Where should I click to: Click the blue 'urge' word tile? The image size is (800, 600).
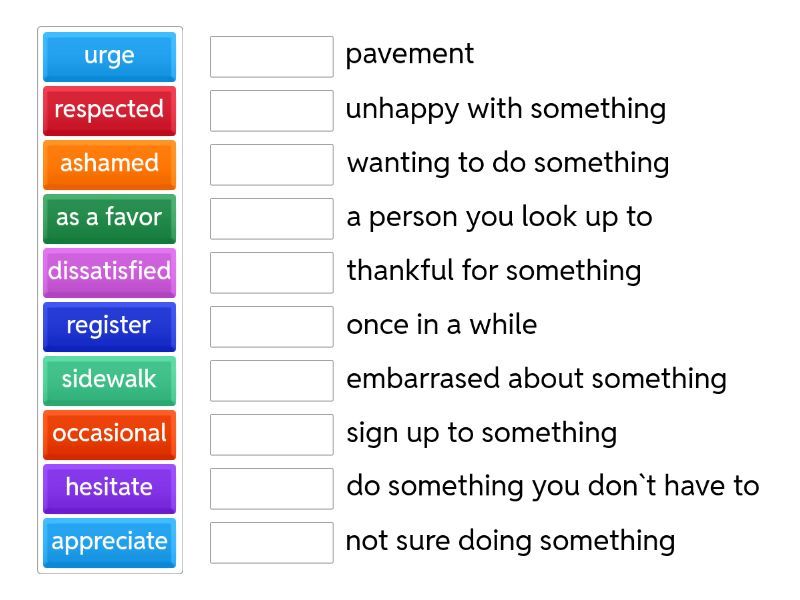click(109, 56)
